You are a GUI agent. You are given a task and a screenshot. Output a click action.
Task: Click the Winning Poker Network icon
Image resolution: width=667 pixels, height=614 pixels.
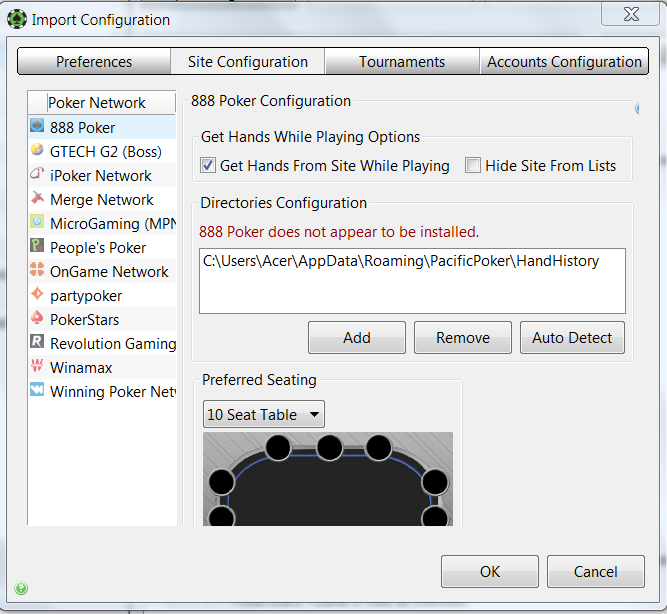[x=37, y=389]
